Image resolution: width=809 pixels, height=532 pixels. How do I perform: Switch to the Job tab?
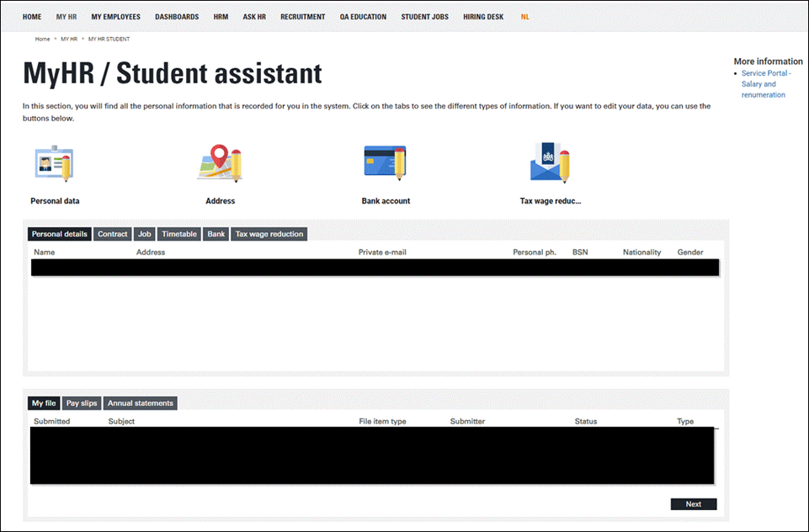(145, 234)
